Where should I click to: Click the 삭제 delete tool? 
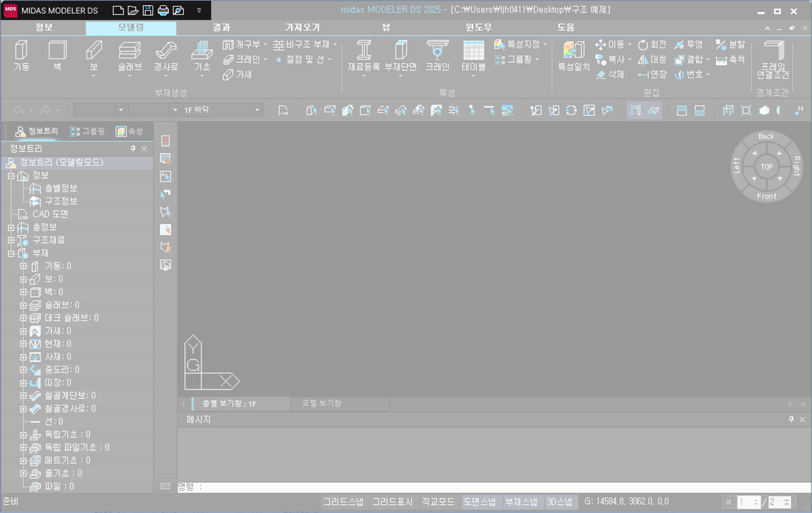tap(610, 75)
